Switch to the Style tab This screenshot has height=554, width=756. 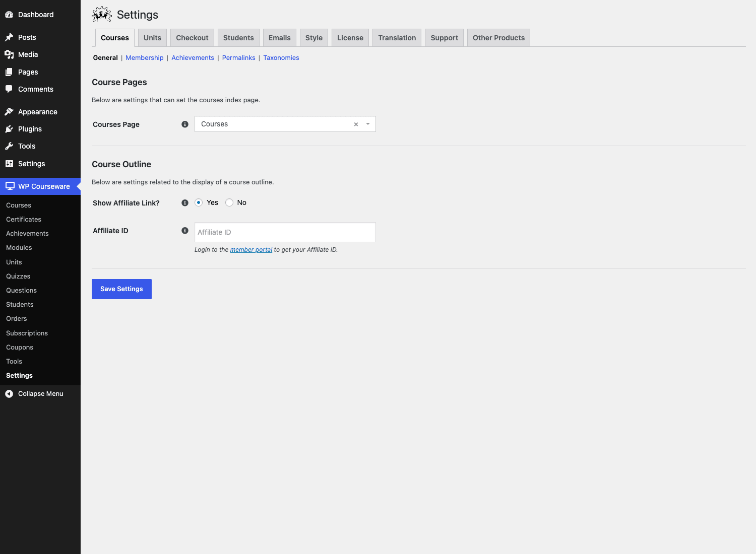[314, 38]
